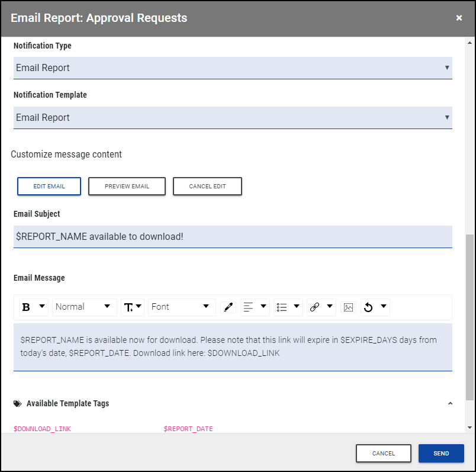Click in the Email Message body text
This screenshot has height=472, width=476.
[233, 346]
